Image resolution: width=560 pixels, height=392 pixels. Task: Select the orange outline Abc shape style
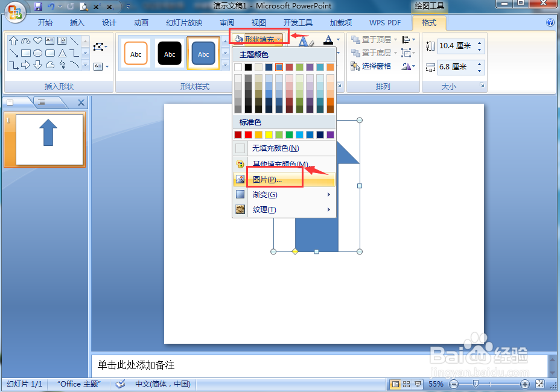[x=136, y=54]
